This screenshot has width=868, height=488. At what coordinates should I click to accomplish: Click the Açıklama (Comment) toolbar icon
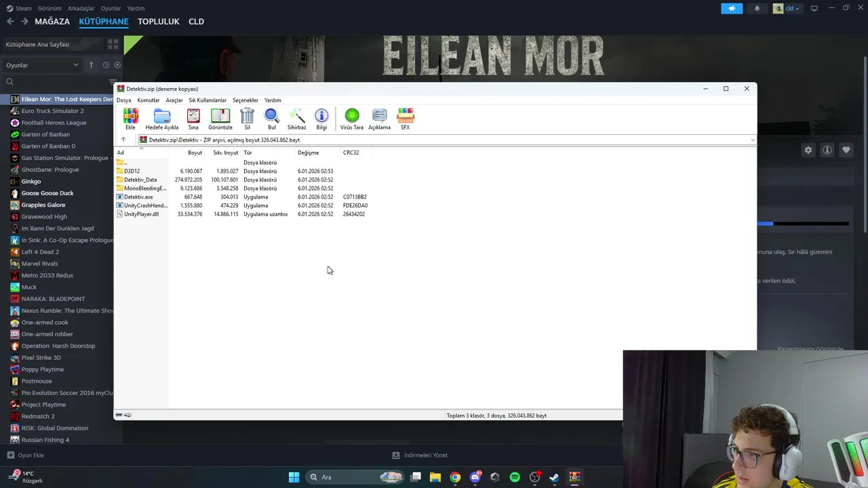379,119
